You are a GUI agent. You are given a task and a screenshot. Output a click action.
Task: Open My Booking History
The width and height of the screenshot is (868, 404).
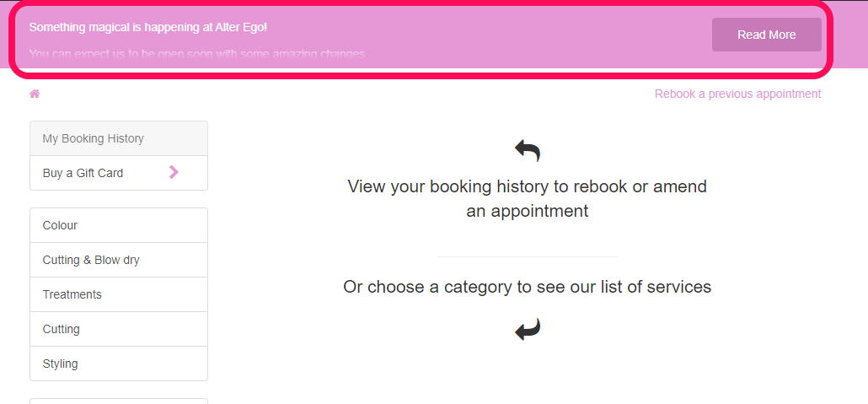(119, 138)
